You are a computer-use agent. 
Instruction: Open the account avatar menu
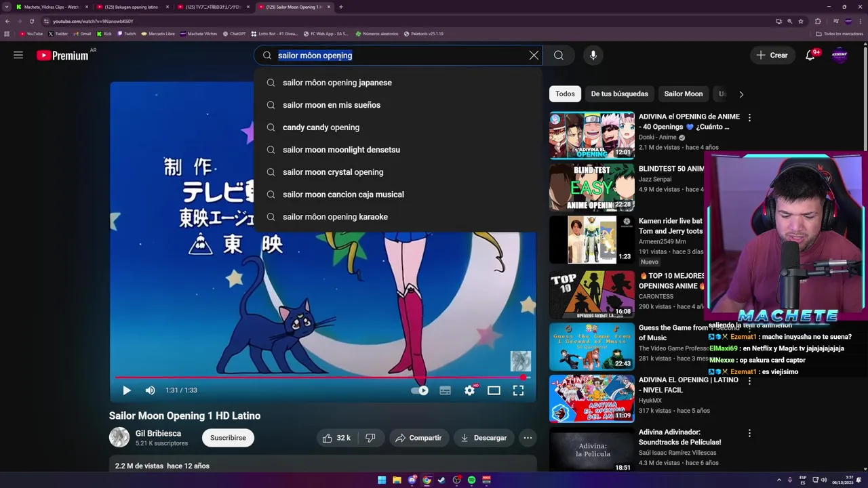click(x=840, y=56)
